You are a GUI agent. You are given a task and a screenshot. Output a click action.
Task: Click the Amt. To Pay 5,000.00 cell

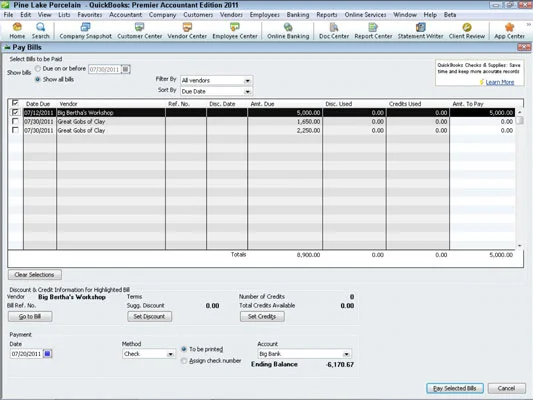coord(482,112)
